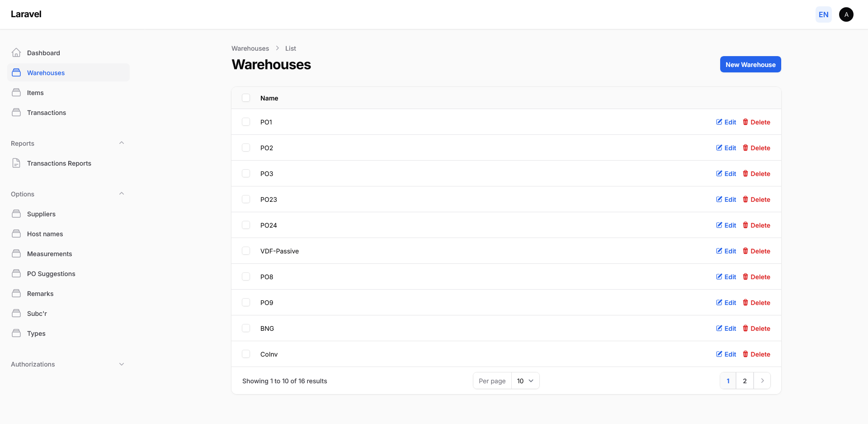Screen dimensions: 868x424
Task: Click the trash icon for BNG row
Action: coord(745,329)
